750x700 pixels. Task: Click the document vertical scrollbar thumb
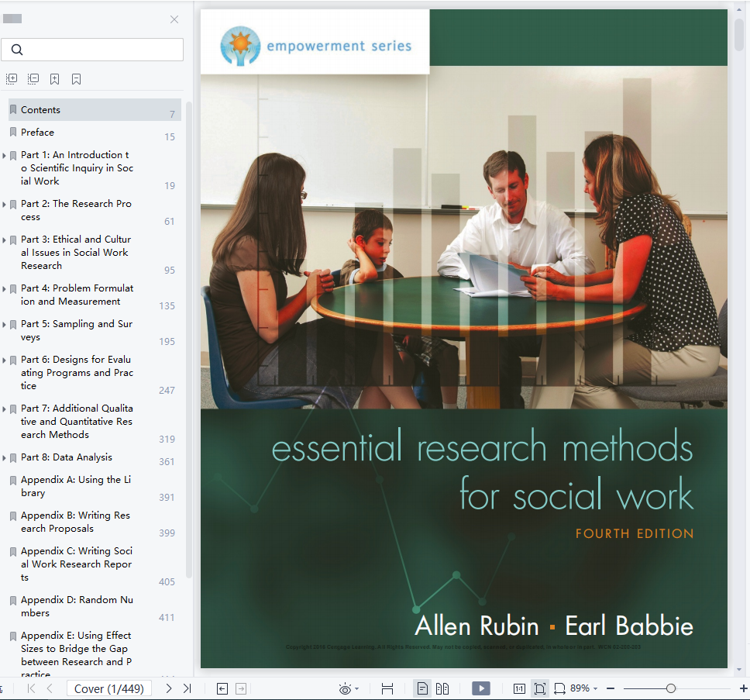[x=739, y=34]
